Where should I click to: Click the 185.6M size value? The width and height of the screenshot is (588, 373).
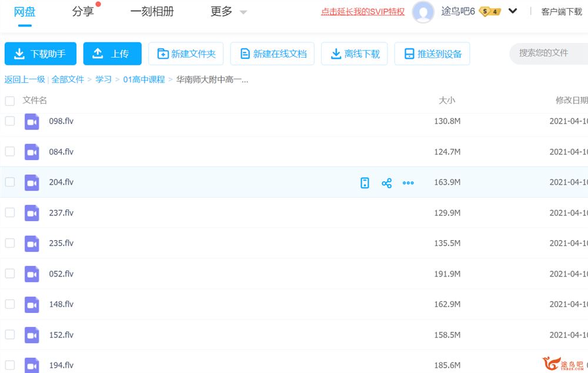coord(447,365)
